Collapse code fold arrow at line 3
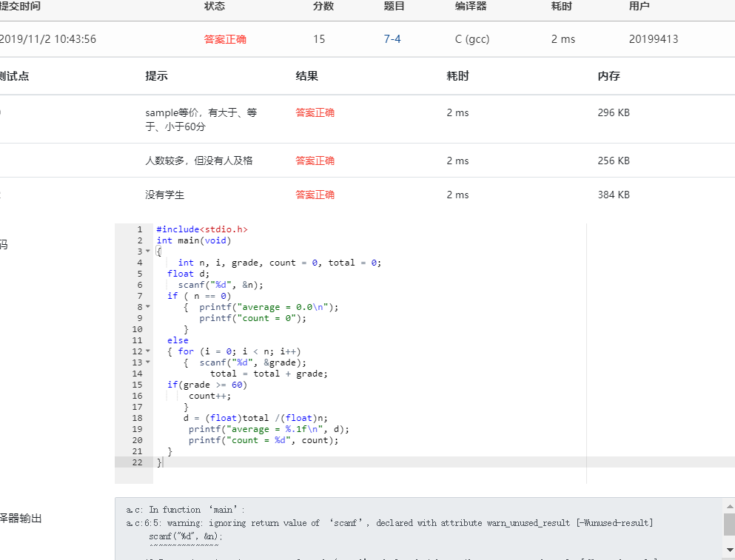The width and height of the screenshot is (735, 560). tap(147, 252)
